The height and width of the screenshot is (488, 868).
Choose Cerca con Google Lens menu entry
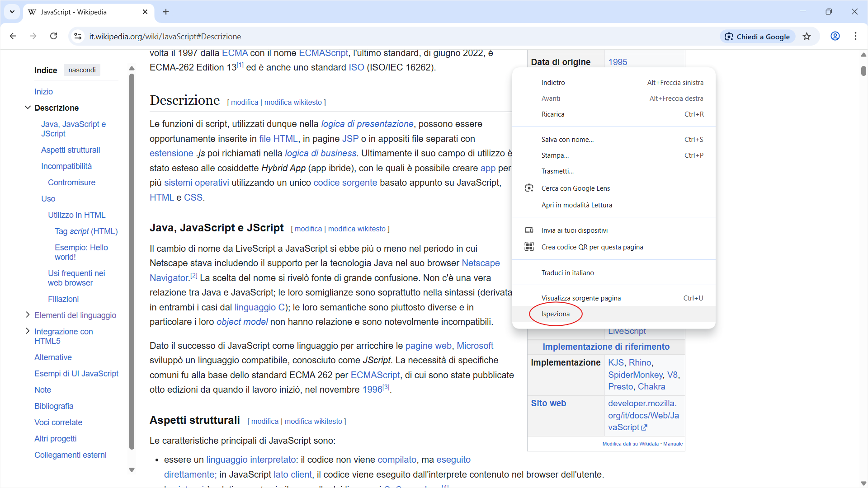click(576, 188)
